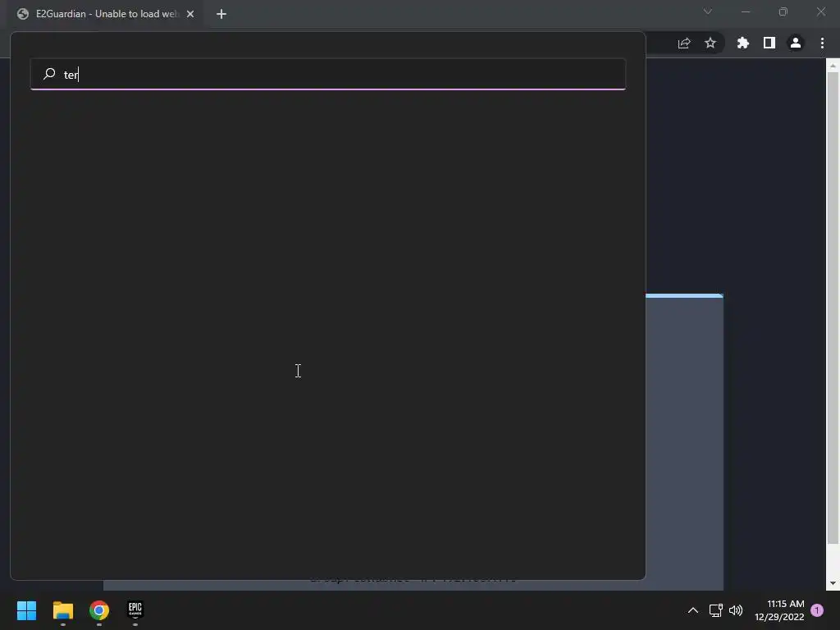Minimize the Chrome window

click(745, 11)
